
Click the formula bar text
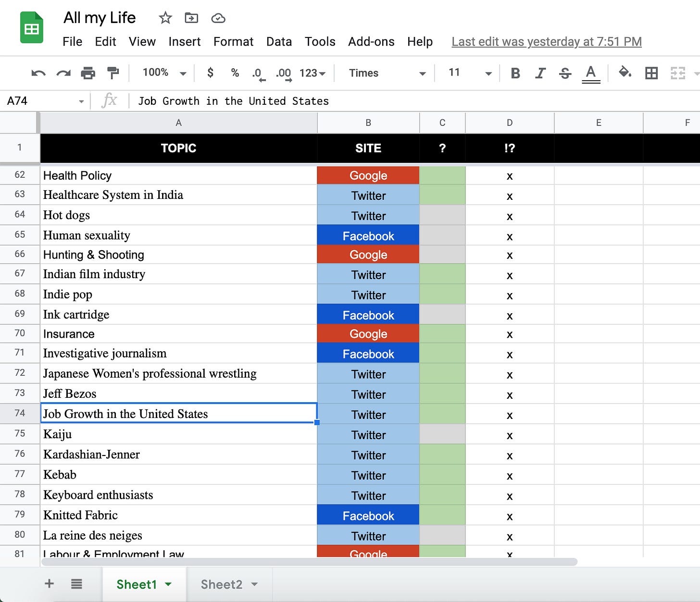(233, 101)
